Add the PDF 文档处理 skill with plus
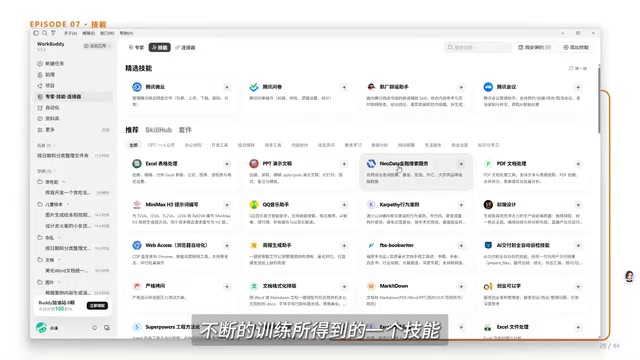Viewport: 640px width, 360px height. (578, 164)
